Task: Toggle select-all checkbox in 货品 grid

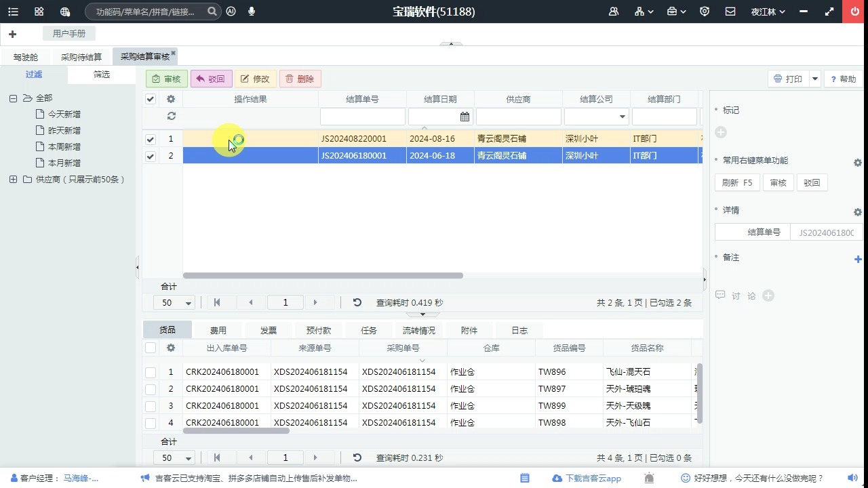Action: 151,348
